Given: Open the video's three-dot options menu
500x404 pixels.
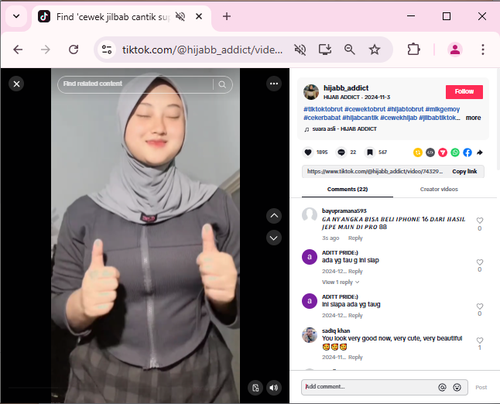Looking at the screenshot, I should 274,83.
